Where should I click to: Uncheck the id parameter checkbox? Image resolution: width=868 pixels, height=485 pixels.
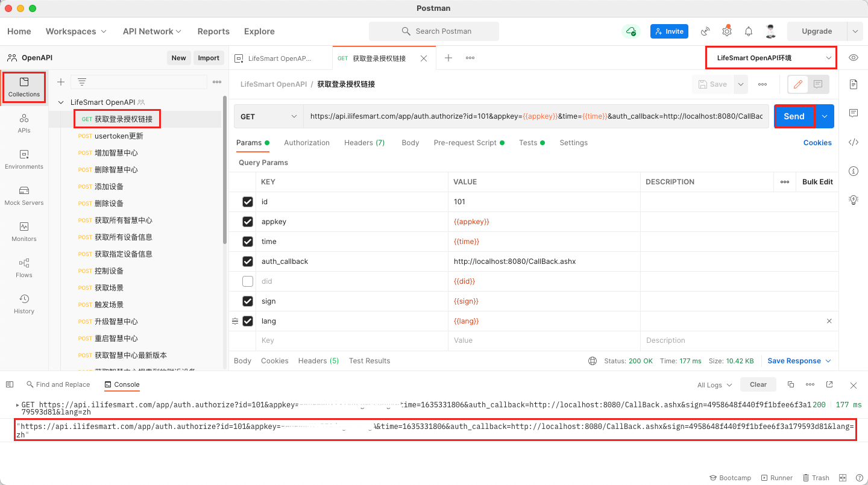pos(248,202)
